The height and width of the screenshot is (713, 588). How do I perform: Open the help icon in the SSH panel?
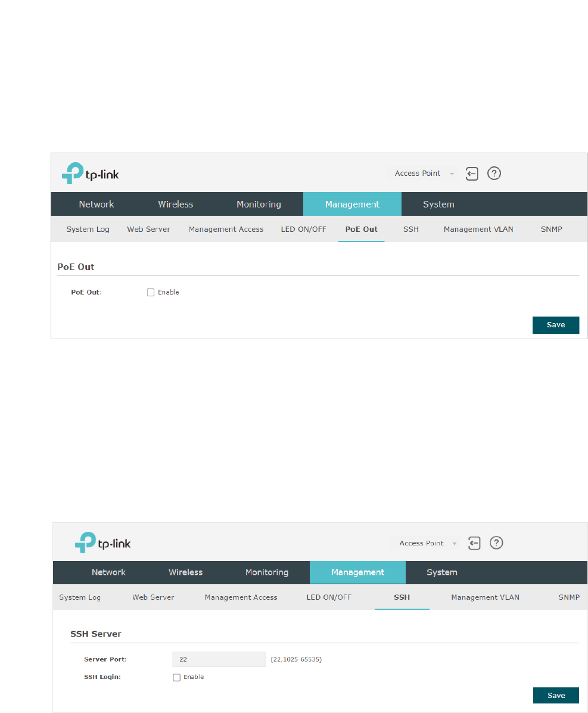[x=496, y=542]
